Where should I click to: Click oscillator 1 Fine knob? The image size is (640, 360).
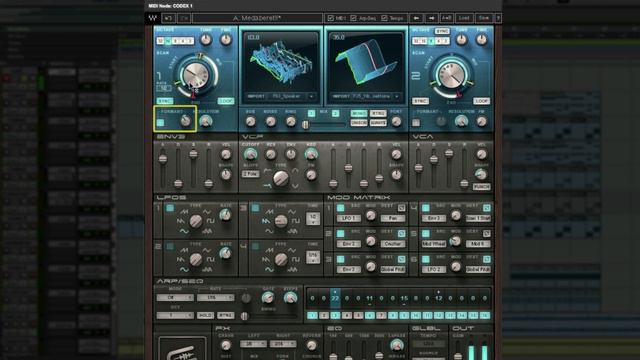226,40
